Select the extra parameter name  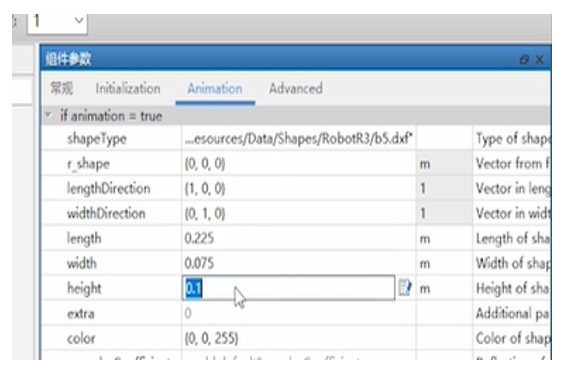pos(81,314)
